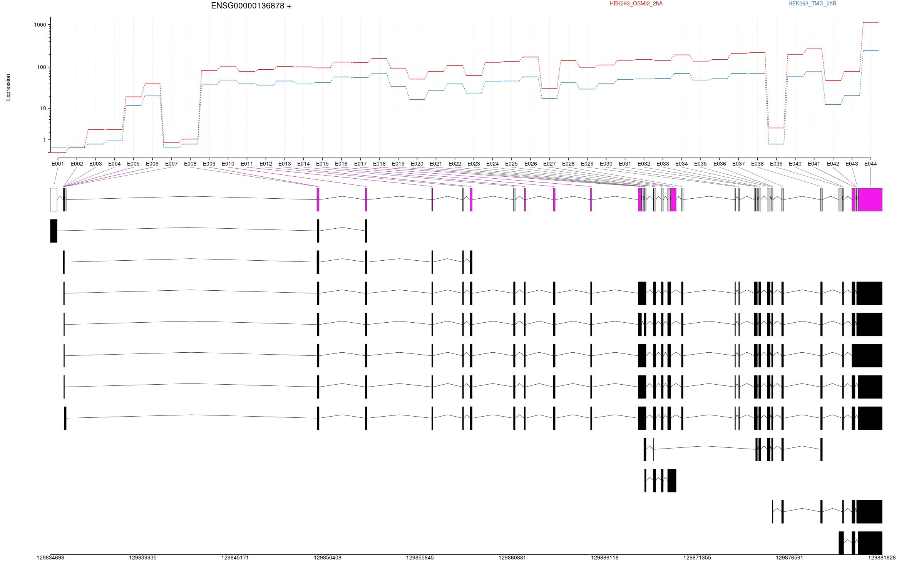Click genomic coordinate 129855645

pos(420,558)
